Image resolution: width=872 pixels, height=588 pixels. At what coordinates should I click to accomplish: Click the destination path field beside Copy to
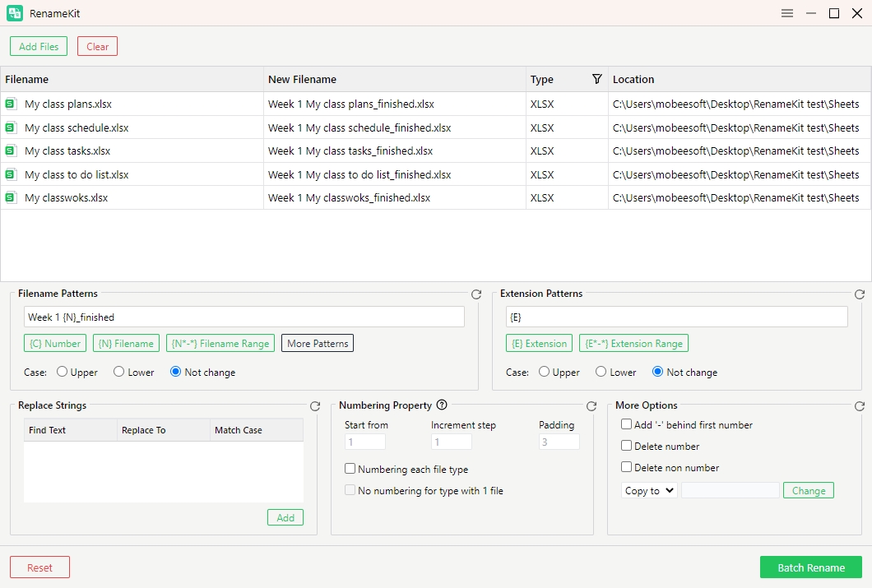[x=731, y=490]
